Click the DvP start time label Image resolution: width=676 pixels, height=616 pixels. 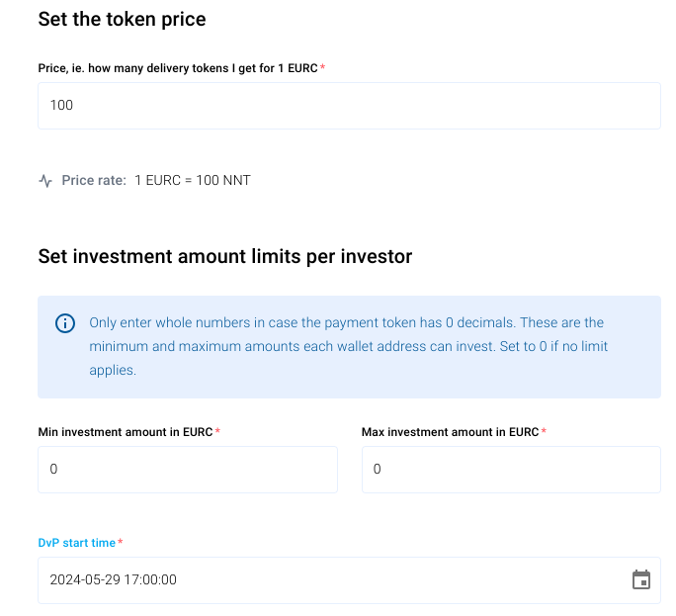[77, 543]
